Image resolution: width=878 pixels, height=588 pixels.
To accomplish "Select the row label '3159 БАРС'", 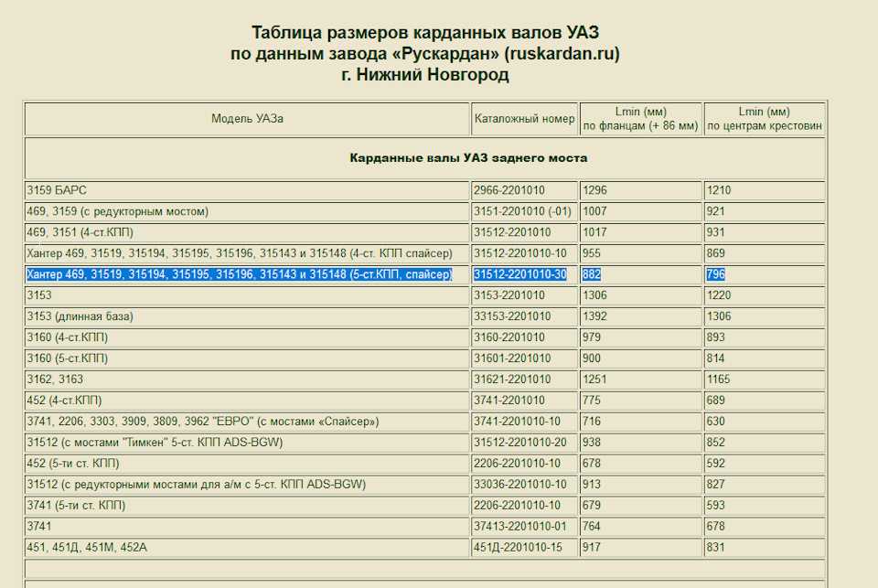I will [57, 190].
